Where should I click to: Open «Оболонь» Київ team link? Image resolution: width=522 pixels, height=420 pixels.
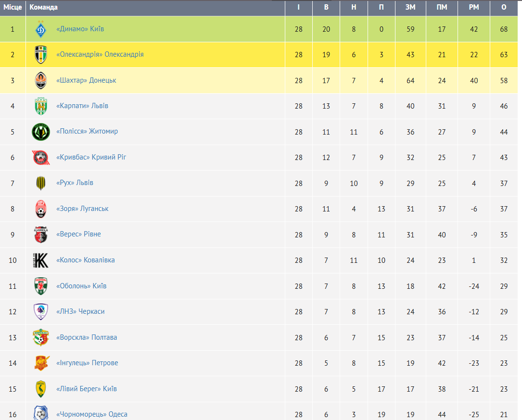(x=81, y=286)
